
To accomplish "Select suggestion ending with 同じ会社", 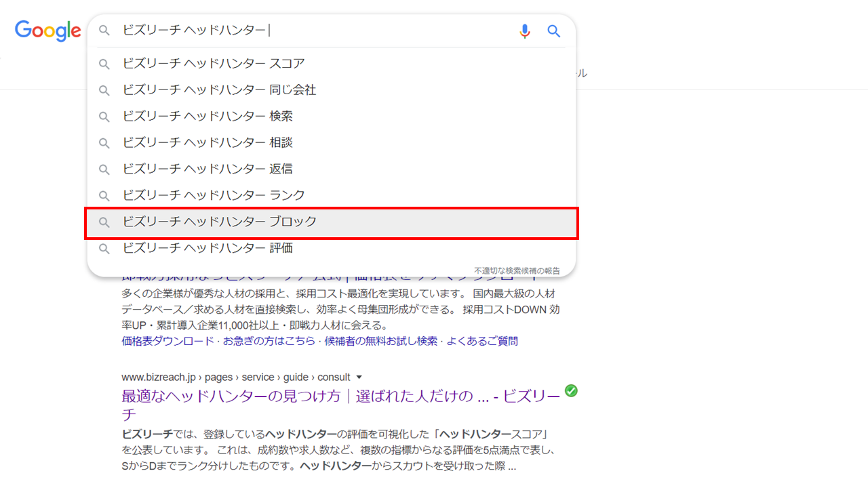I will point(332,90).
